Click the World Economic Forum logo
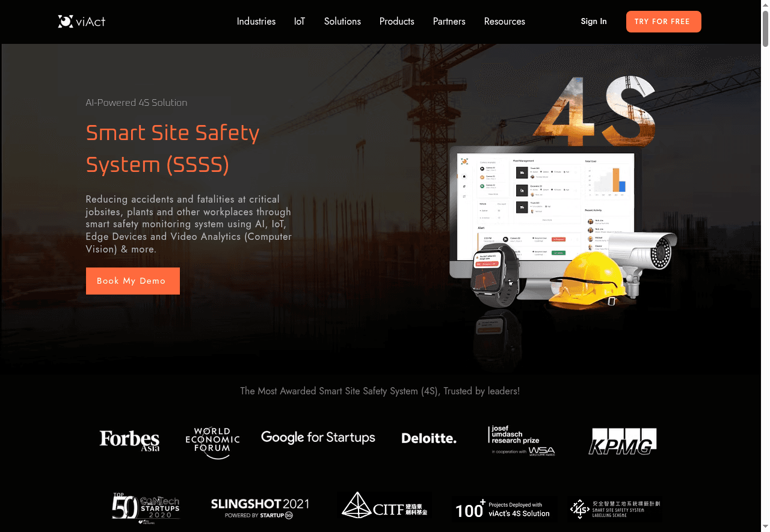This screenshot has width=770, height=532. (x=212, y=442)
